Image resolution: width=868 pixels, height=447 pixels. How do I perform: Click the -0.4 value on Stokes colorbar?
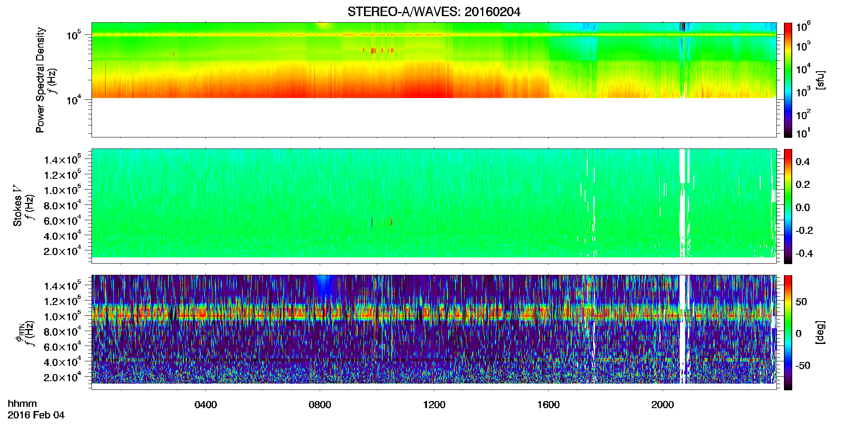tap(804, 254)
